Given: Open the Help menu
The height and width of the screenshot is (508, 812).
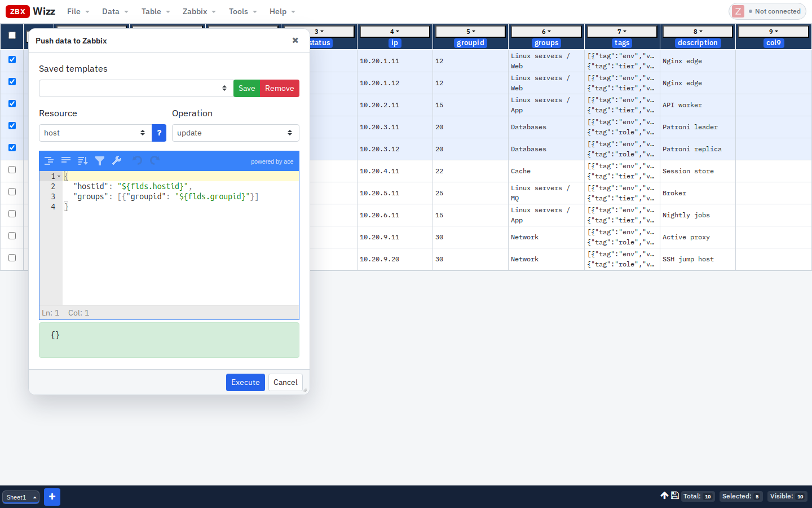Looking at the screenshot, I should (282, 11).
